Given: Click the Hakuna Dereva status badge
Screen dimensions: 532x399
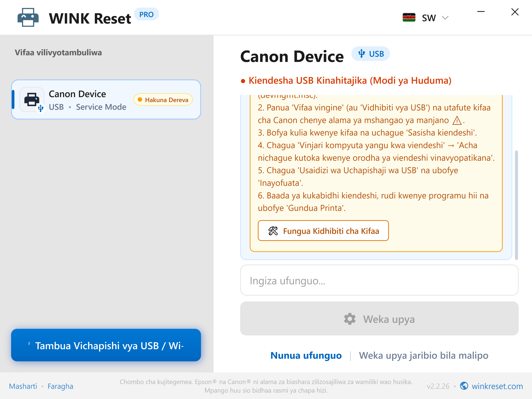Looking at the screenshot, I should (163, 100).
